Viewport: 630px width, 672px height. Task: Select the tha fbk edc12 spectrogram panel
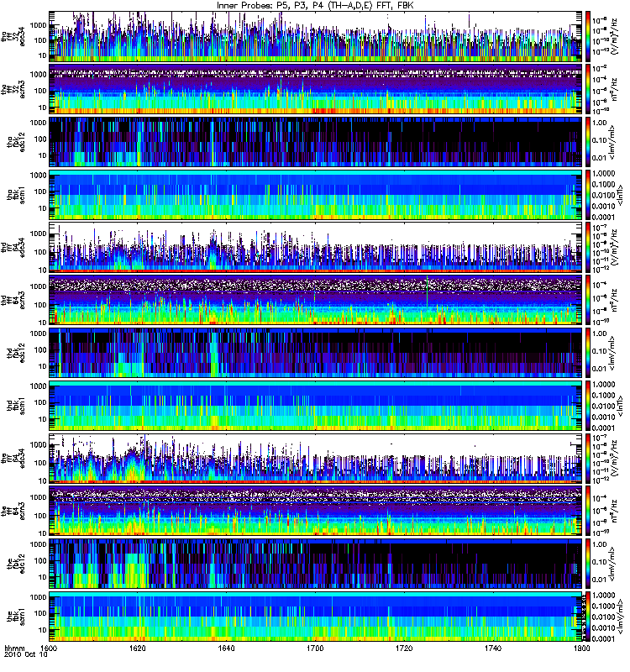point(316,142)
